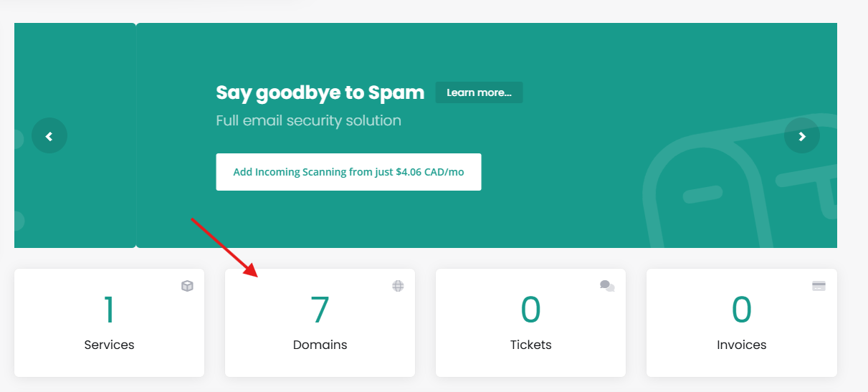Open the Learn more... spam link

[479, 92]
